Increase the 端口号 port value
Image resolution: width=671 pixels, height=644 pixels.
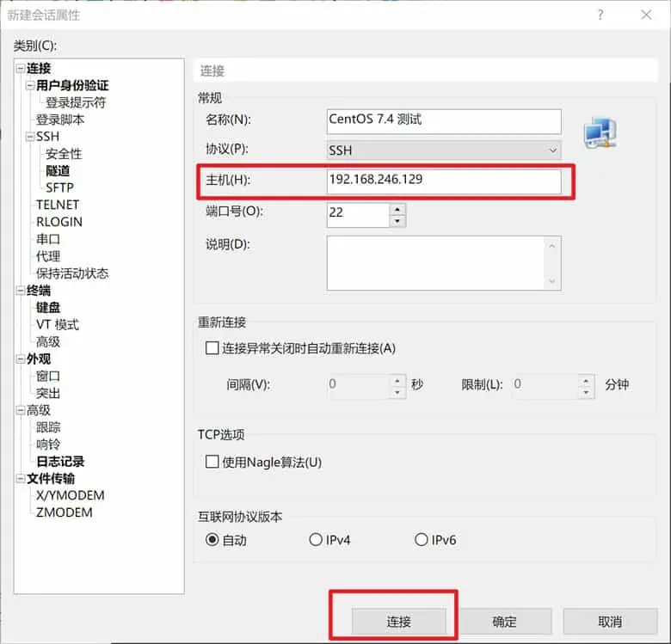pos(397,208)
